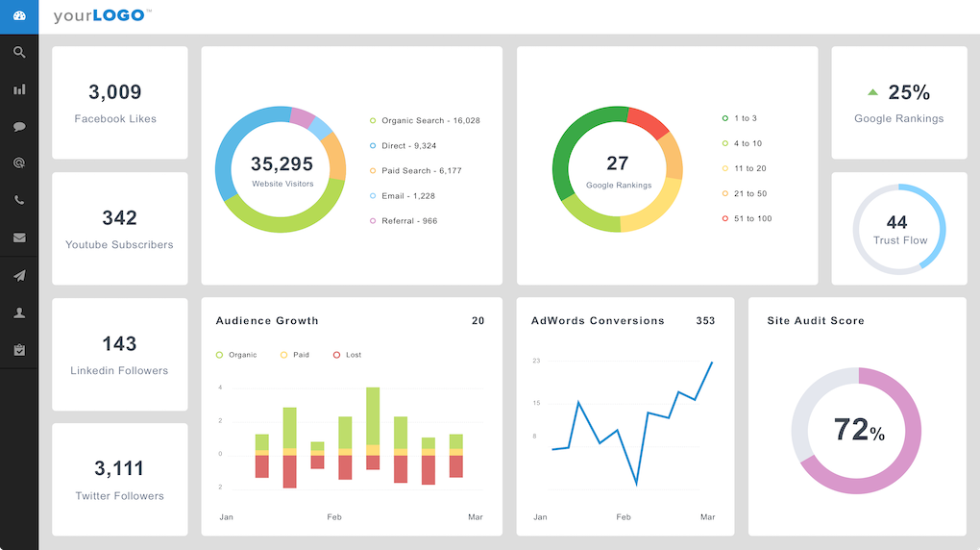Click the Site Audit Score progress ring
Image resolution: width=980 pixels, height=550 pixels.
click(856, 430)
